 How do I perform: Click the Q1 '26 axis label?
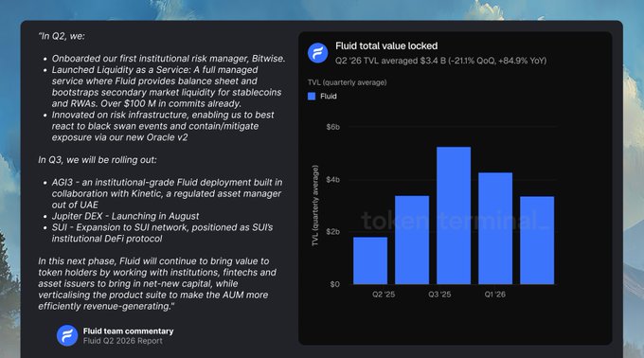point(495,295)
